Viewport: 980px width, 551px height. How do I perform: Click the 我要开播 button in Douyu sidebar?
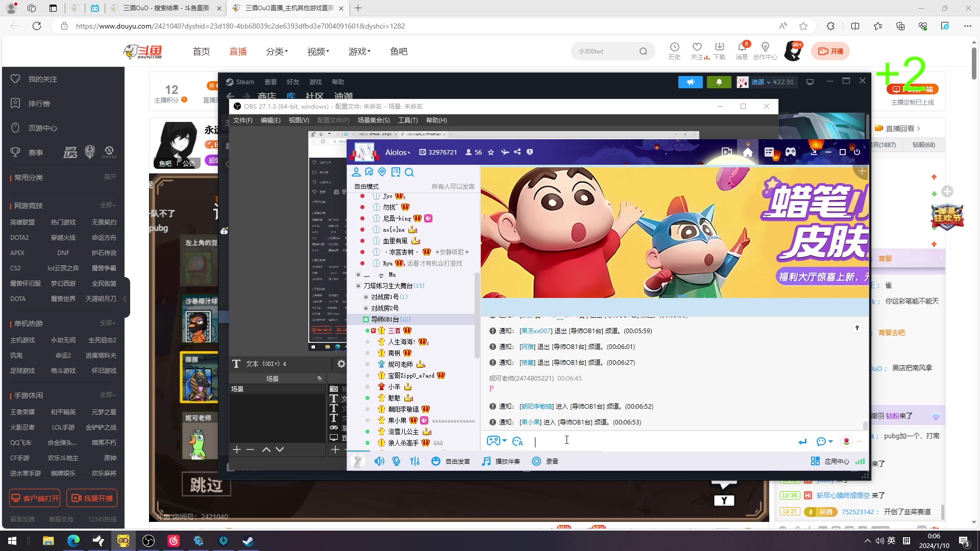click(x=92, y=497)
